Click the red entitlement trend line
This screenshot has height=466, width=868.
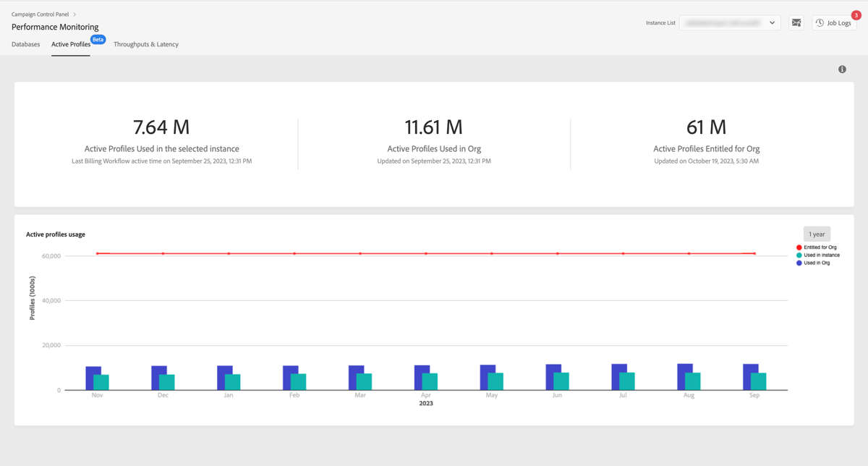[427, 254]
